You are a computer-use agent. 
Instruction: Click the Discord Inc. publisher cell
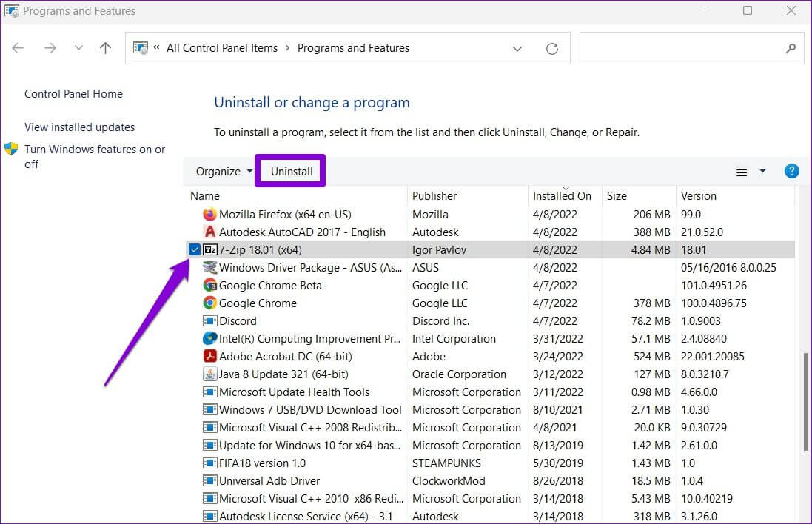(440, 321)
